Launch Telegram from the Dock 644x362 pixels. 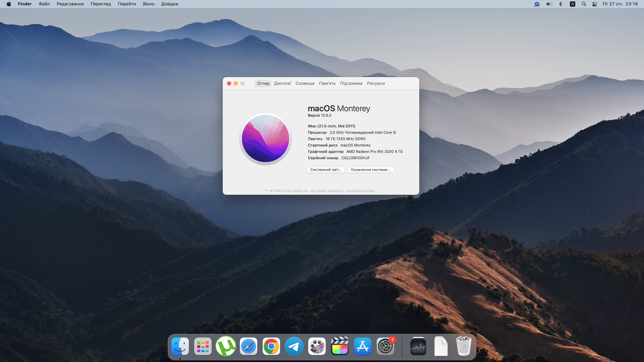(x=294, y=346)
